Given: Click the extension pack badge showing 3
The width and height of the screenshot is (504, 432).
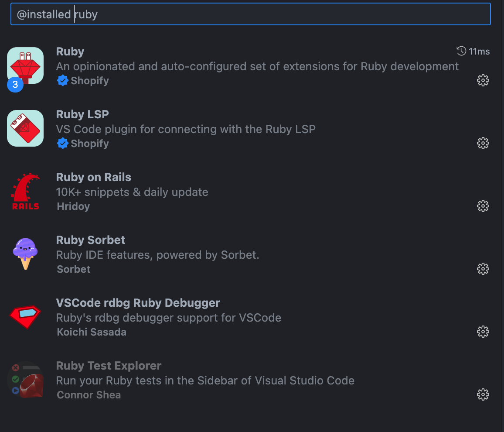Looking at the screenshot, I should point(15,84).
